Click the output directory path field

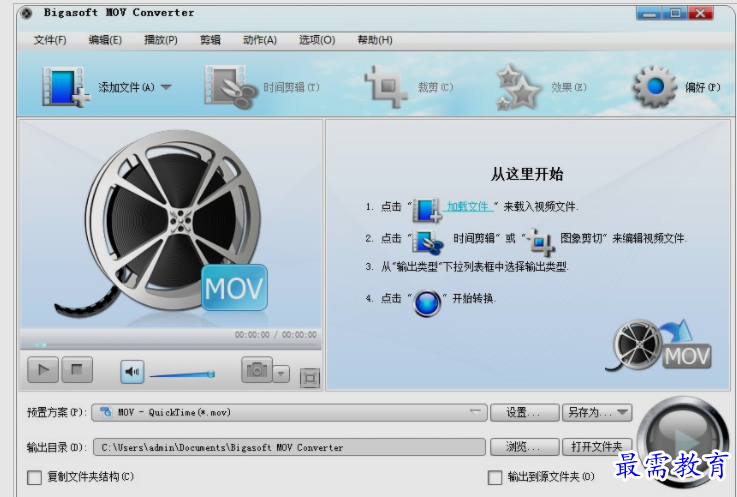pyautogui.click(x=289, y=447)
